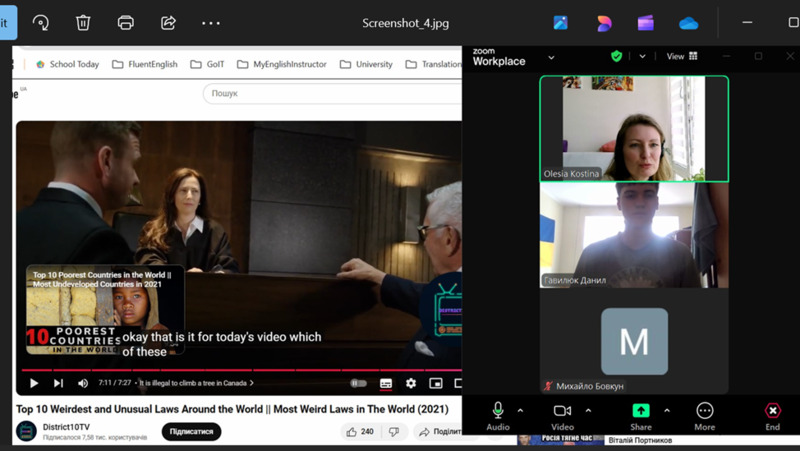This screenshot has height=451, width=800.
Task: Open District10TV channel name link
Action: point(66,427)
